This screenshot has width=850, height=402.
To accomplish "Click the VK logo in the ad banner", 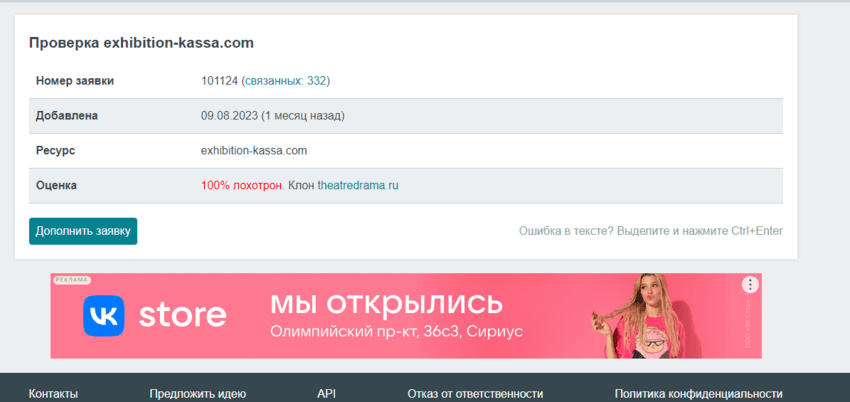I will 104,315.
